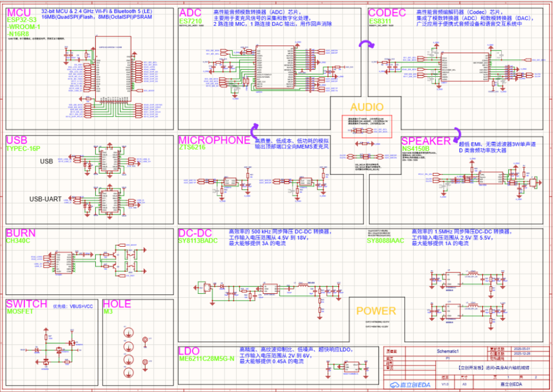Click the purple curved arrow above MICROPHONE title
Screen dimensions: 553x392
coord(255,131)
